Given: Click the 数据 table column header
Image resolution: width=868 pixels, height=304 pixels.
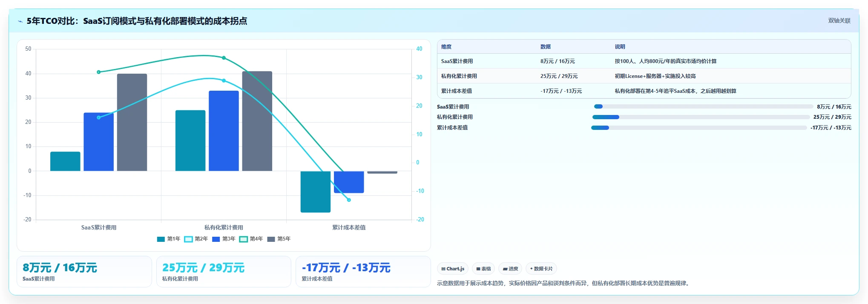Looking at the screenshot, I should [x=545, y=47].
